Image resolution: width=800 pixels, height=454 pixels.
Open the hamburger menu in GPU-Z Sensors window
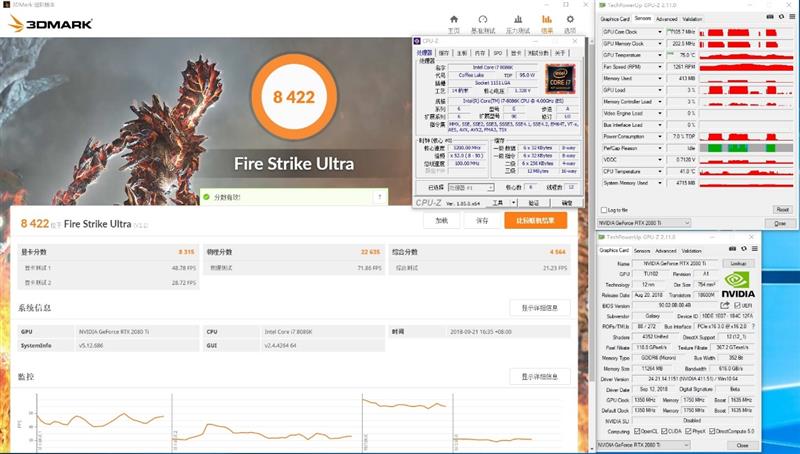tap(791, 17)
